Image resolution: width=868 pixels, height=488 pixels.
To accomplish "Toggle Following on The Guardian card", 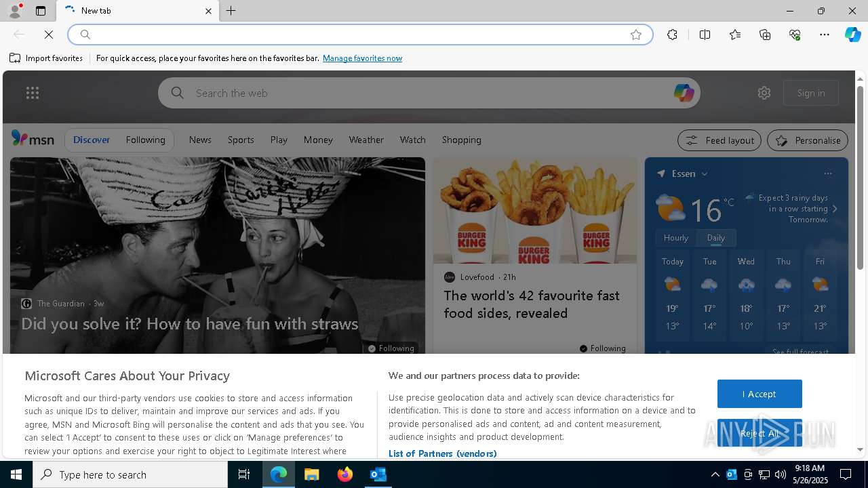I will tap(391, 348).
